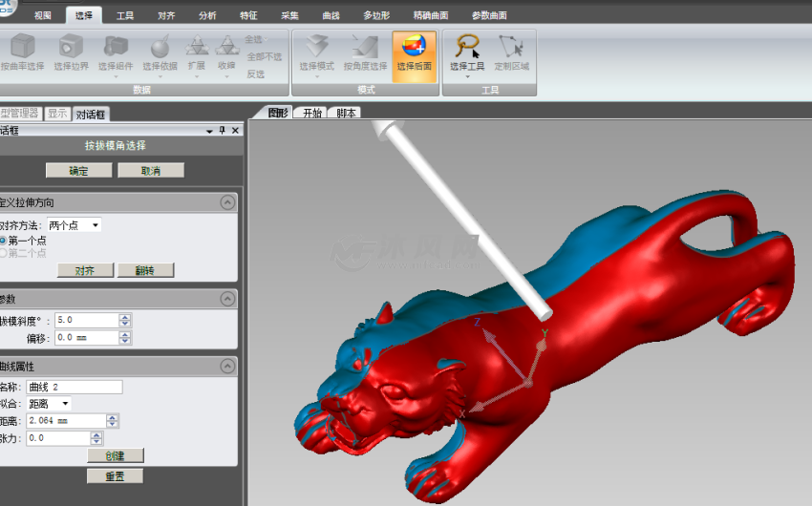Screen dimensions: 812x506
Task: Collapse the 定义拉伸方向 section
Action: tap(227, 202)
